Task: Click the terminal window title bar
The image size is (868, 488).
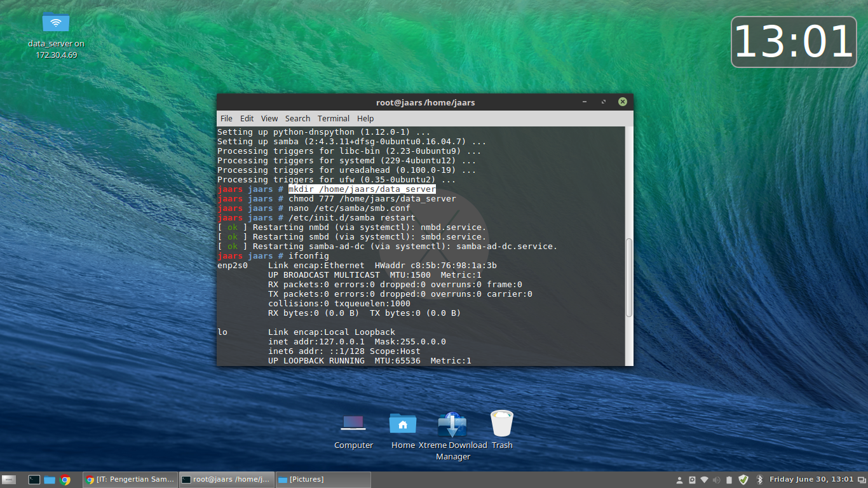Action: pyautogui.click(x=425, y=102)
